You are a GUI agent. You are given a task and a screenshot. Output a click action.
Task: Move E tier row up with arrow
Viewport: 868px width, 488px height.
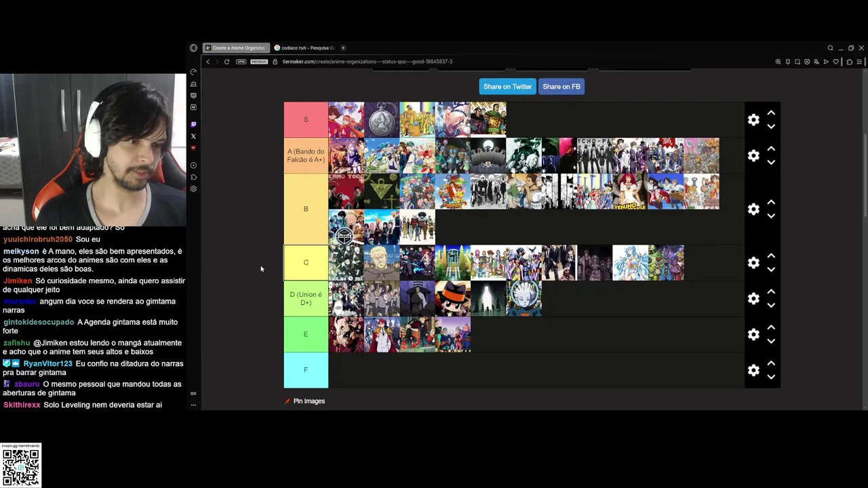click(771, 327)
